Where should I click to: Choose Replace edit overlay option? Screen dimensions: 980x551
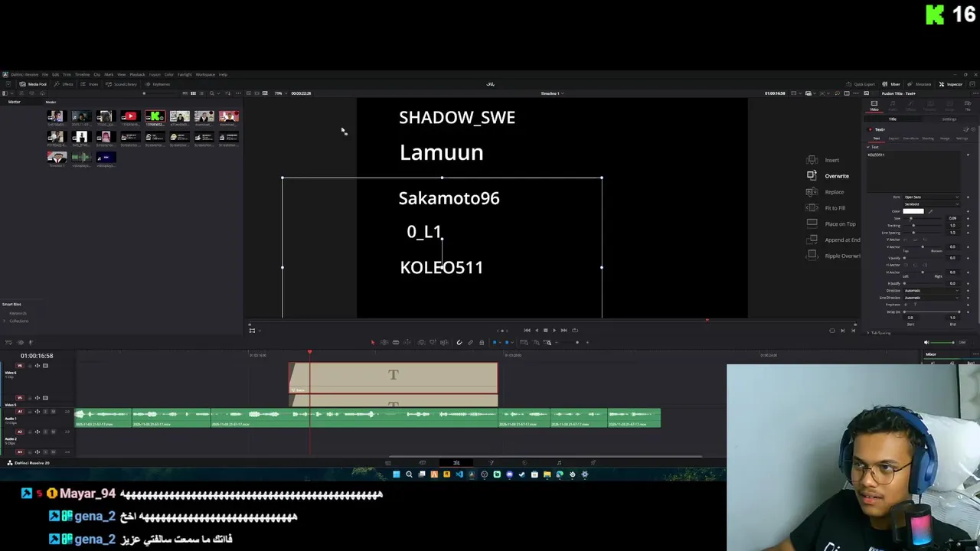825,192
